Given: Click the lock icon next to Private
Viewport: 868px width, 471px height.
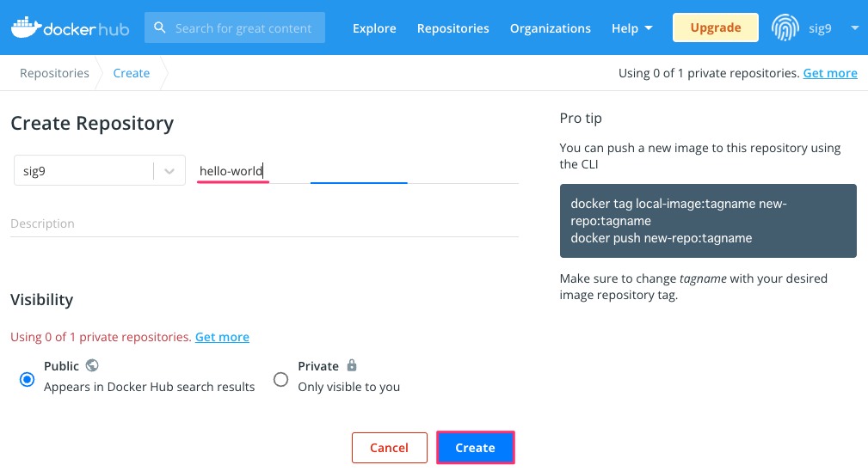Looking at the screenshot, I should tap(352, 365).
